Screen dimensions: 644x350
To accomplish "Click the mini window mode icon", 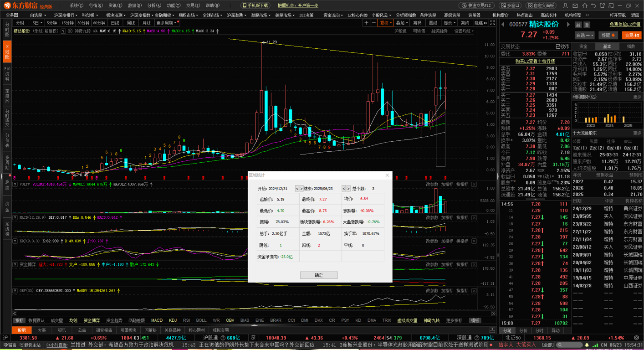I will pos(611,5).
